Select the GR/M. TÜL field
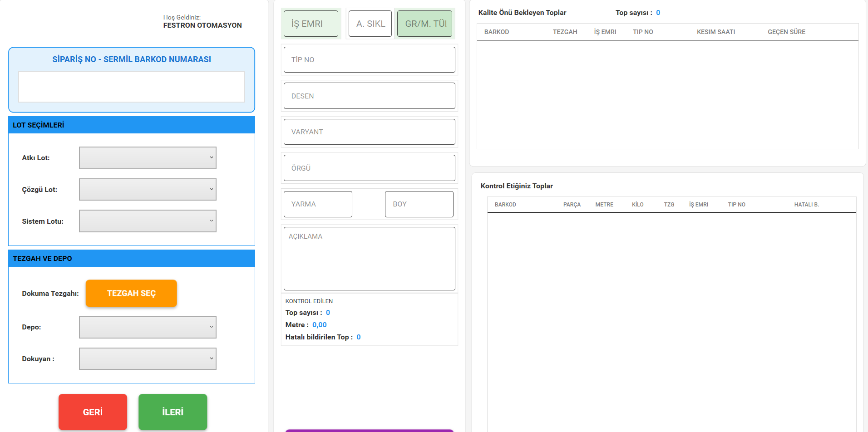Image resolution: width=868 pixels, height=432 pixels. [425, 24]
